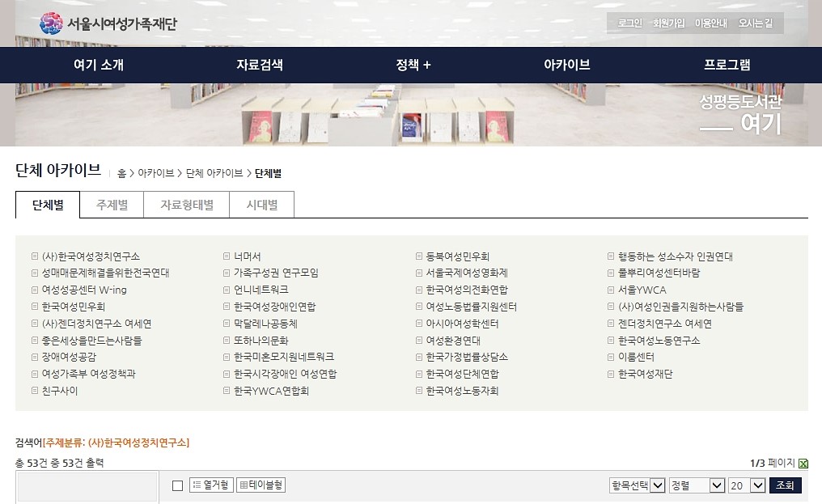Click 아카이브 in the breadcrumb
Viewport: 822px width, 504px height.
[155, 173]
